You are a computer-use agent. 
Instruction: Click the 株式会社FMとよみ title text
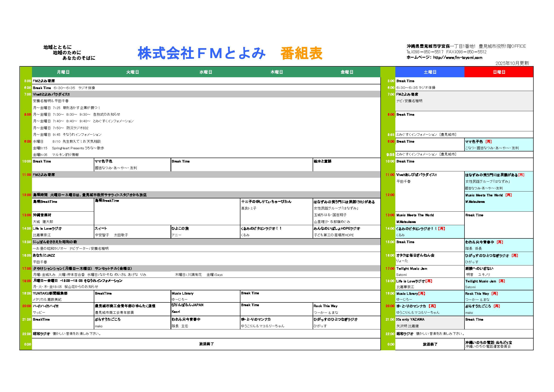point(202,53)
